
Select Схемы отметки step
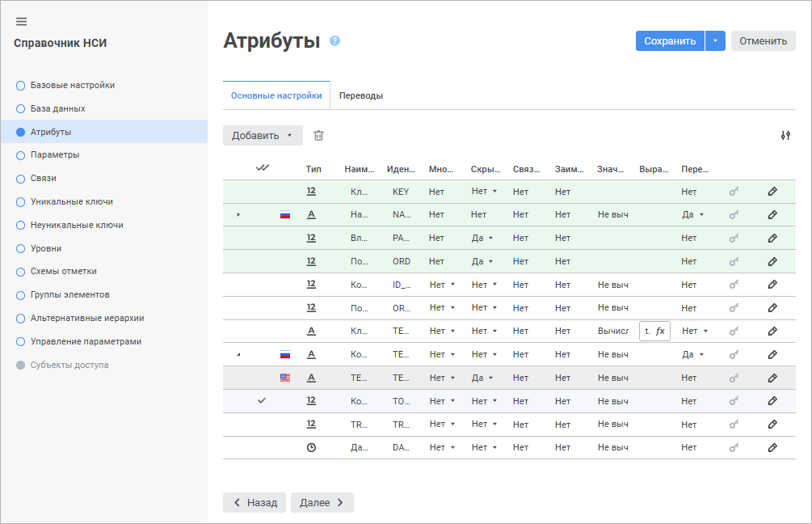coord(56,271)
